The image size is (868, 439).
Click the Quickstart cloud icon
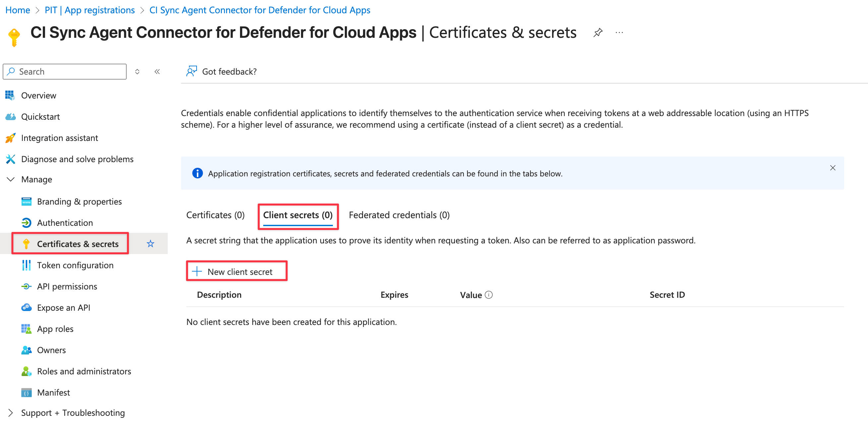11,117
